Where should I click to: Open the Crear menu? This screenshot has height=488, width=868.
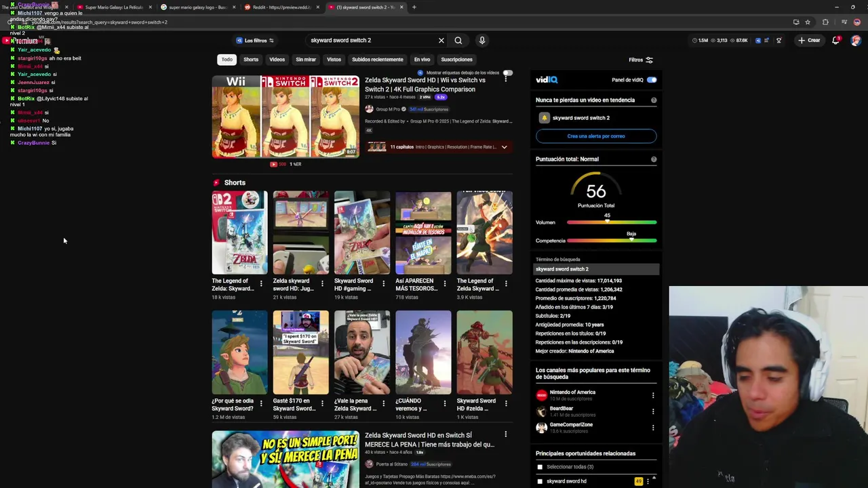click(x=809, y=41)
